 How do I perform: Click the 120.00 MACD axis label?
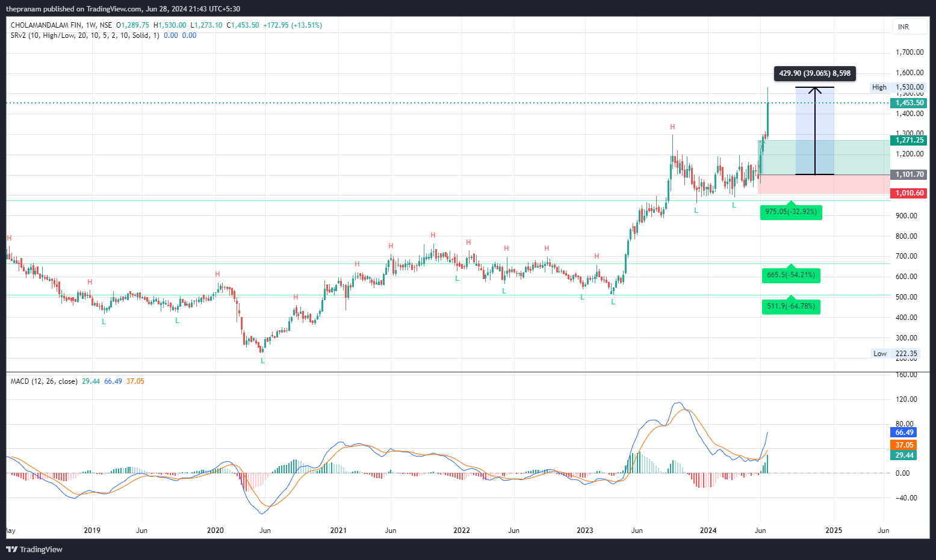click(x=907, y=399)
